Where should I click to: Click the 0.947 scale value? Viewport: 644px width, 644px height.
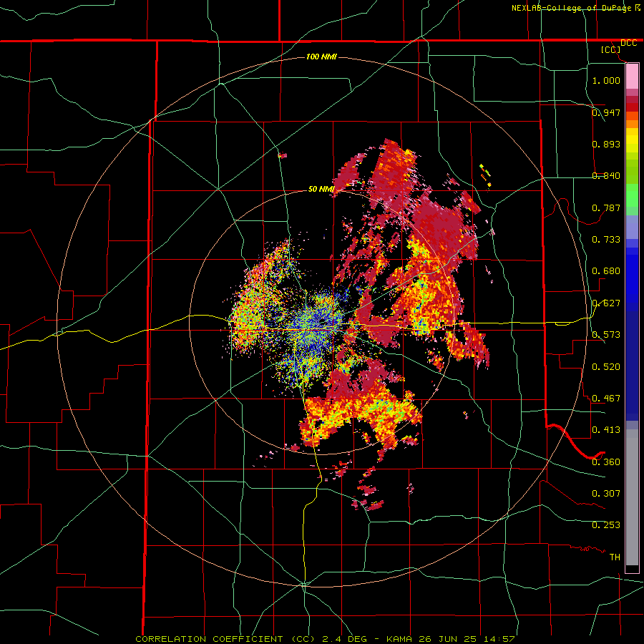(x=606, y=112)
